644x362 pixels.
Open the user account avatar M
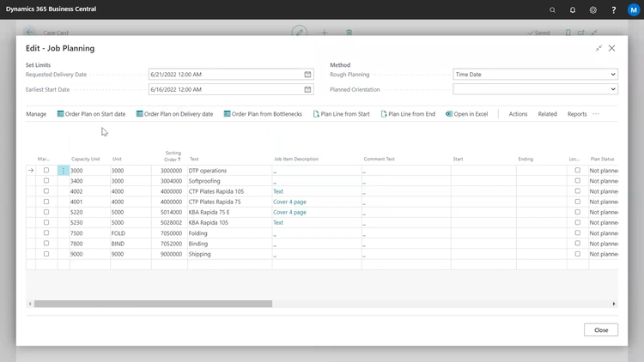coord(634,9)
